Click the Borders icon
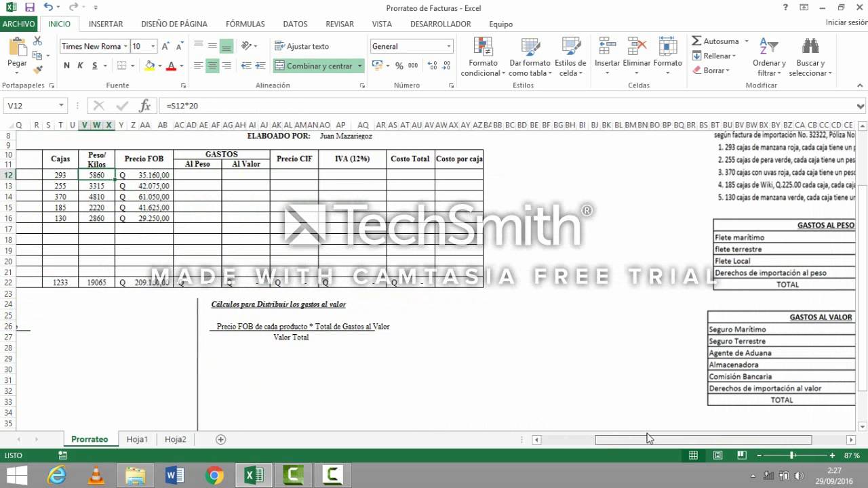Viewport: 868px width, 488px height. coord(122,66)
